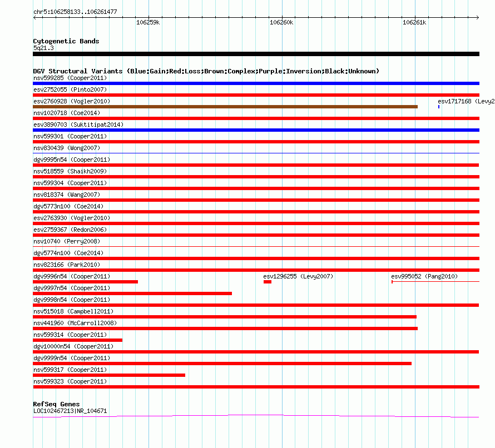Click the dgv10000n54 (Cooper2011) label
Viewport: 495px width, 448px height.
(73, 346)
